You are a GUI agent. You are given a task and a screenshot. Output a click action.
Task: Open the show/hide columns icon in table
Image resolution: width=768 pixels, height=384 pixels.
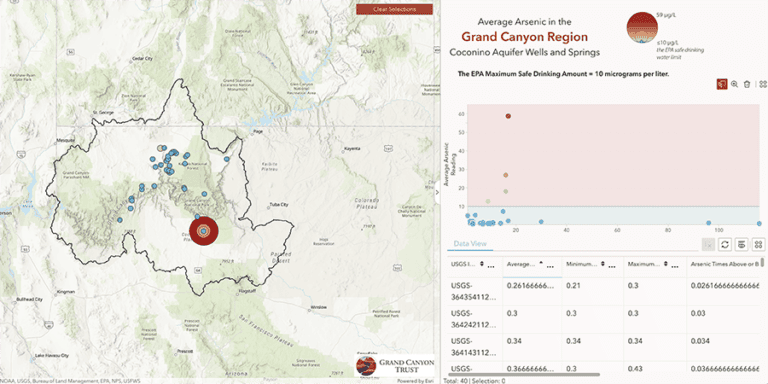coord(742,244)
